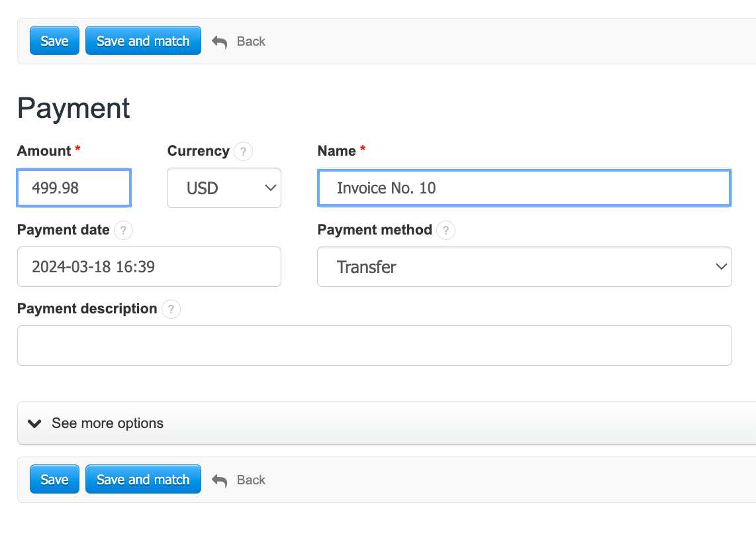The width and height of the screenshot is (756, 534).
Task: Follow the top Back link
Action: [251, 42]
